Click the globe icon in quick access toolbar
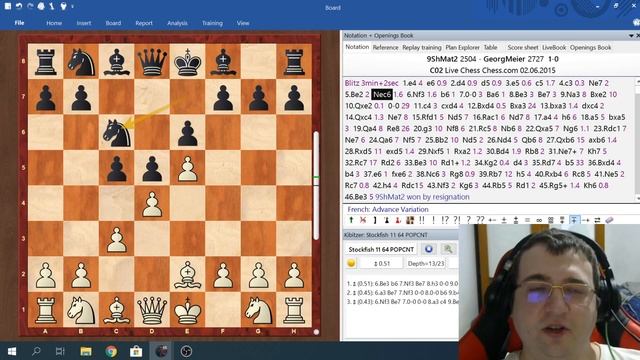The height and width of the screenshot is (360, 640). 41,6
